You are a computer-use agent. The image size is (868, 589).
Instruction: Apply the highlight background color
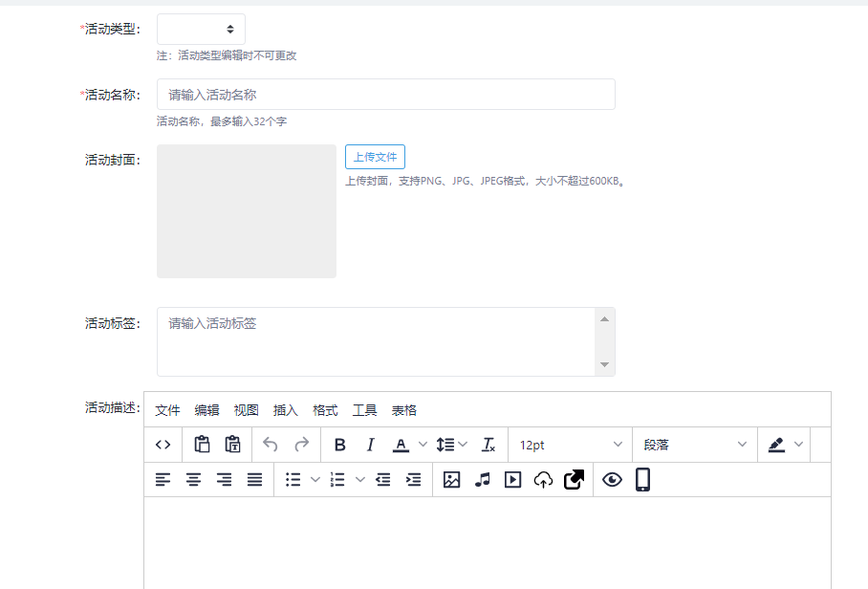click(776, 445)
